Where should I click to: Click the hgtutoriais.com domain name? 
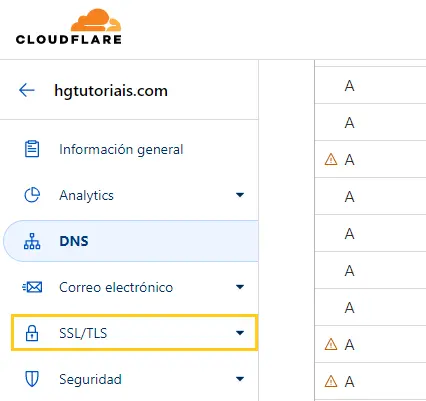(x=111, y=90)
